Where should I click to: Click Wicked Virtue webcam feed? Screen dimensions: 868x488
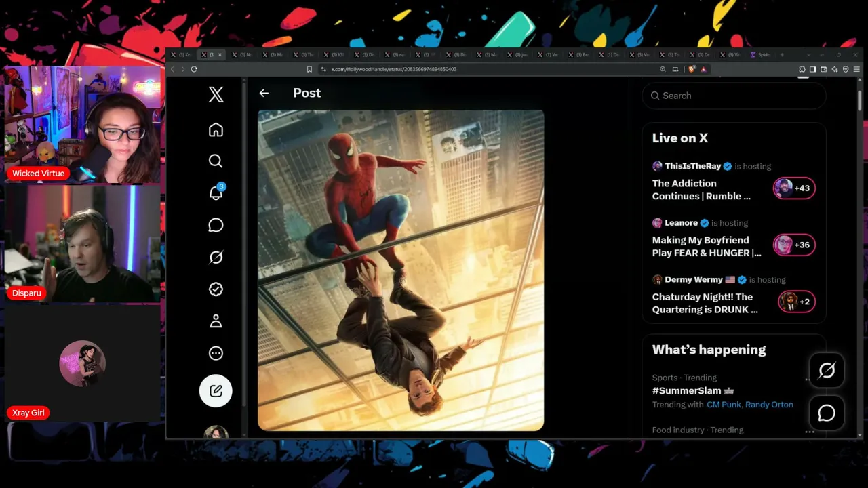click(x=83, y=125)
